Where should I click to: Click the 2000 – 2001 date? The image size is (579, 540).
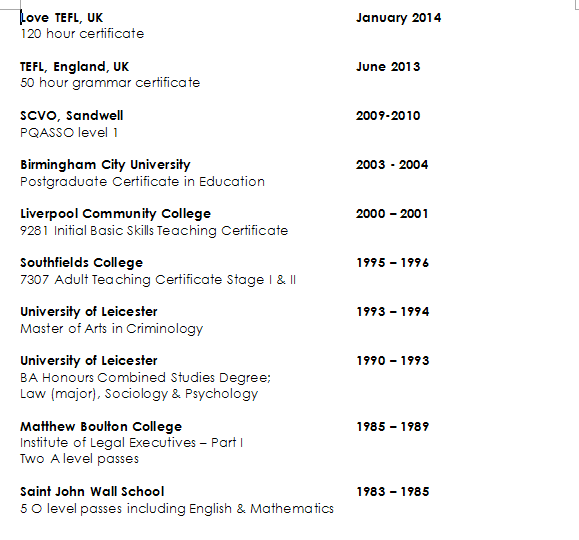click(392, 214)
